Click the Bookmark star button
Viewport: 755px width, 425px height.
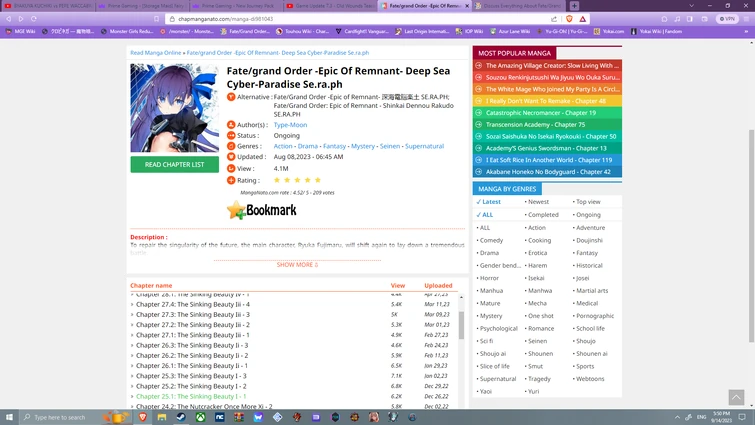(x=261, y=210)
